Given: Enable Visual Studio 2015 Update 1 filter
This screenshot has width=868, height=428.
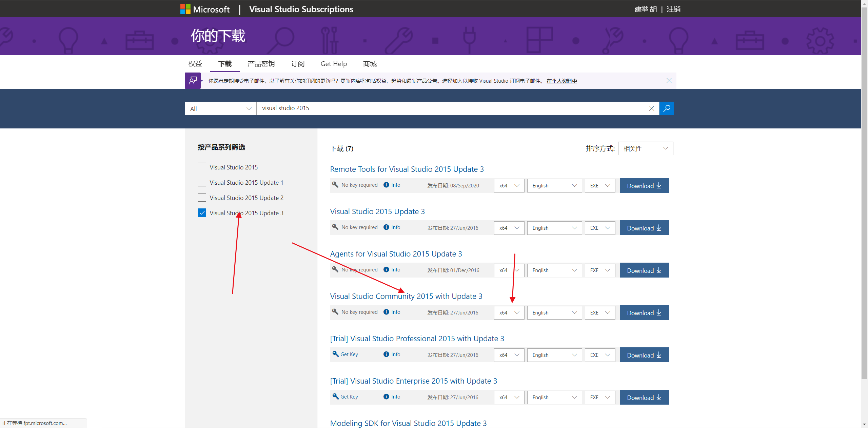Looking at the screenshot, I should pos(202,182).
